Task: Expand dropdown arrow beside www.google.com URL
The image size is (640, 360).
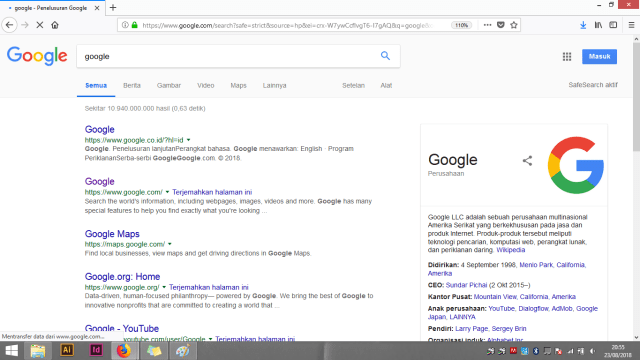Action: pos(167,192)
